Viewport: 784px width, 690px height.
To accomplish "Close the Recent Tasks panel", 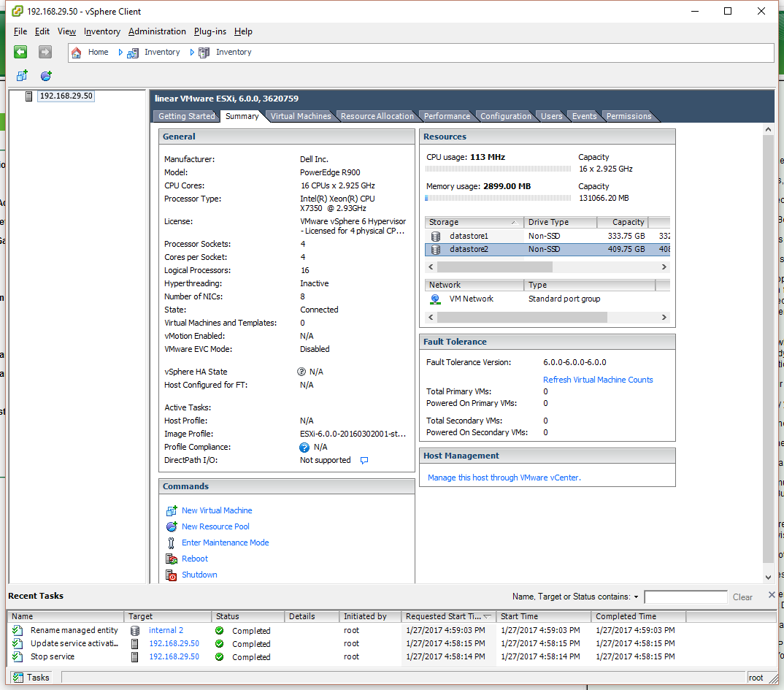I will tap(772, 594).
